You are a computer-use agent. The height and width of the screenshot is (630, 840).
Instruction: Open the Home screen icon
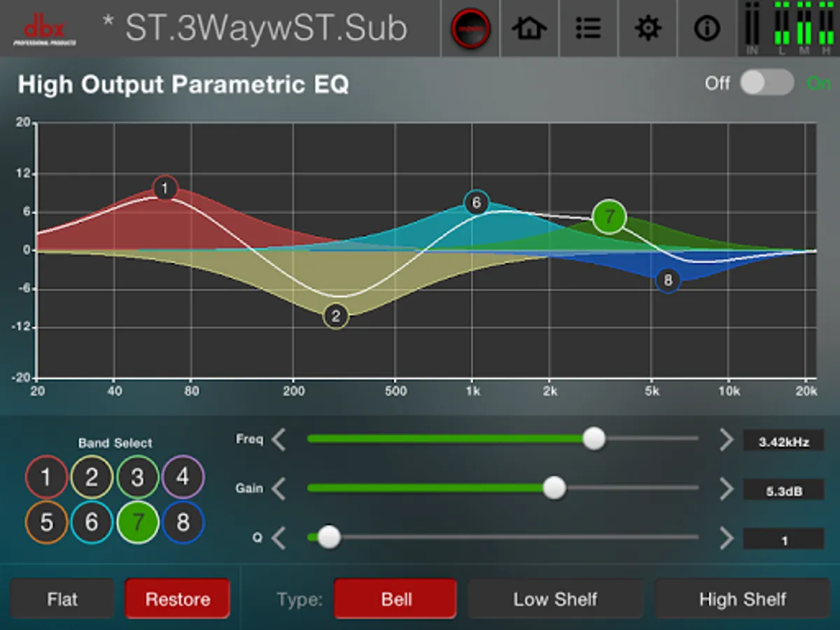click(529, 29)
